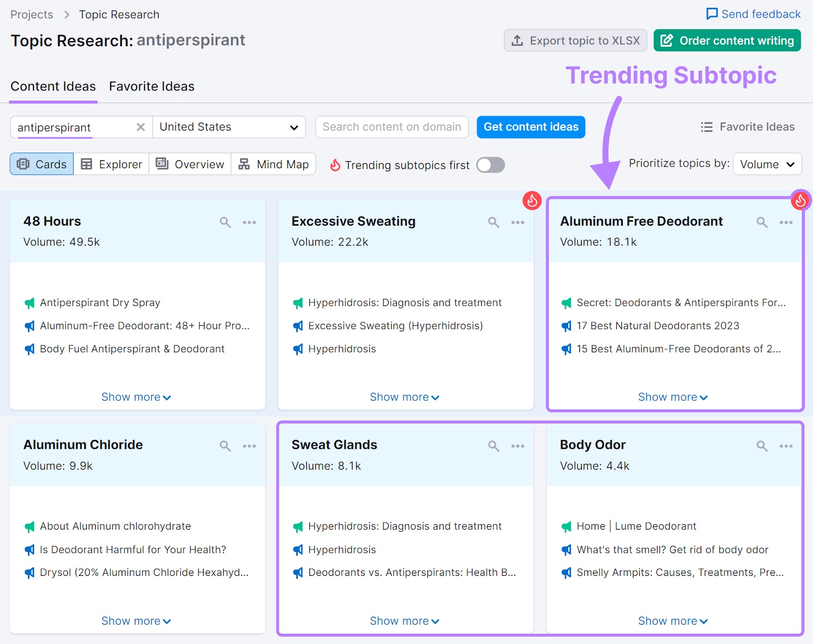
Task: Click the Favorite Ideas list icon
Action: [706, 127]
